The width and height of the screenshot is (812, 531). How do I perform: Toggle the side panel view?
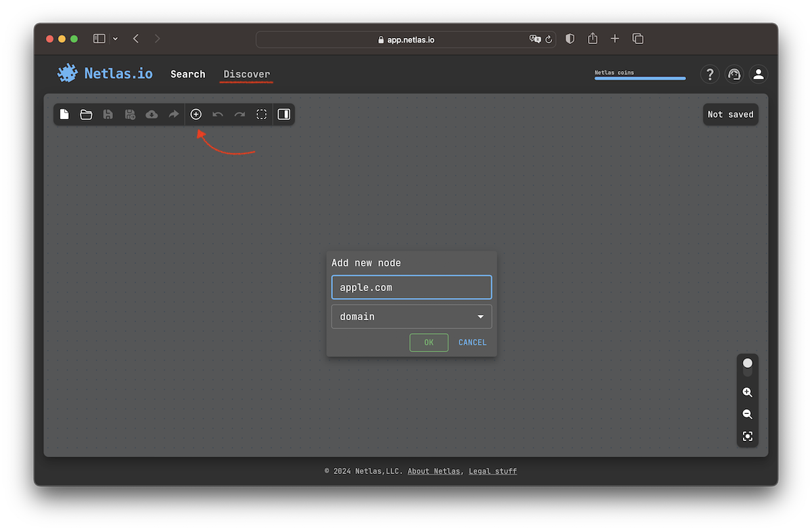(x=284, y=114)
